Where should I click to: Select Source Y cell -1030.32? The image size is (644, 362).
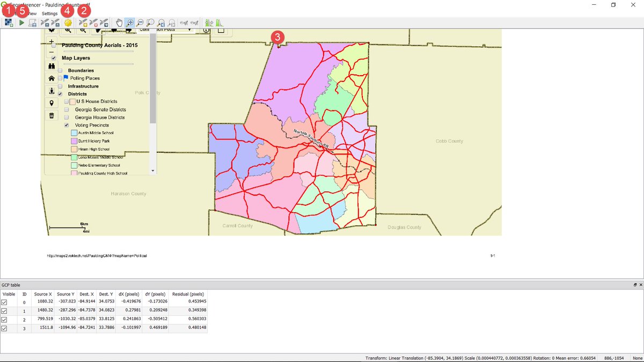[65, 319]
